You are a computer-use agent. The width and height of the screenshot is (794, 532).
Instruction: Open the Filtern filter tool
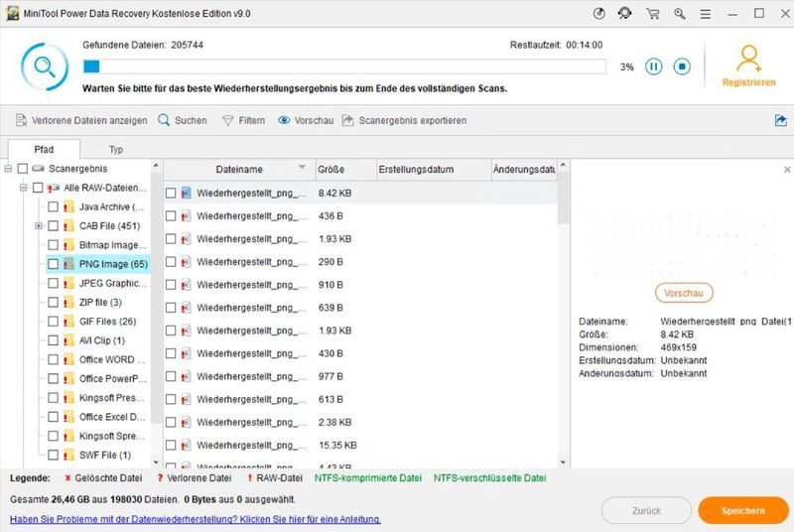pyautogui.click(x=243, y=120)
